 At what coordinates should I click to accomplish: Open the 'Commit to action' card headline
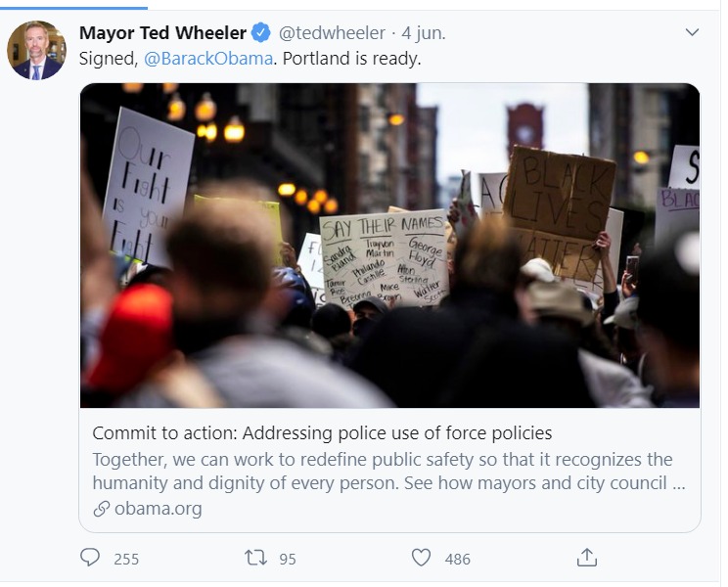(322, 433)
